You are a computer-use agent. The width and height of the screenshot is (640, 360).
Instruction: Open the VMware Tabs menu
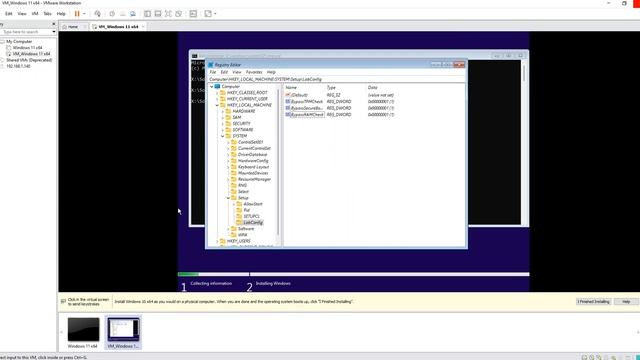click(47, 13)
